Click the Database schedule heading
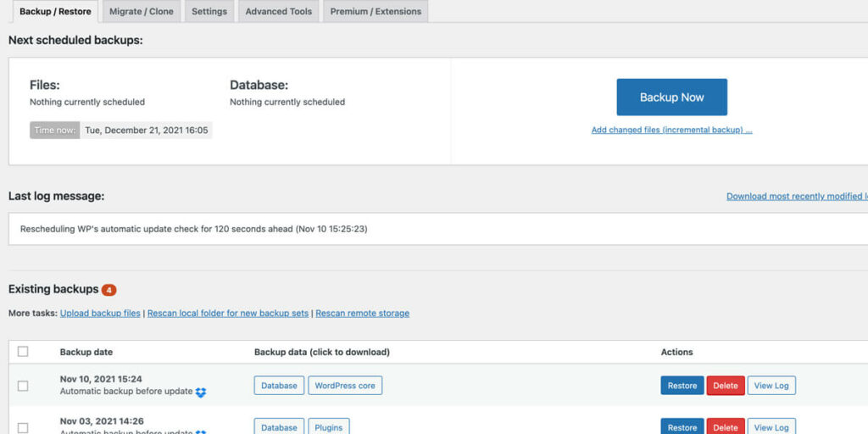Screen dimensions: 868x434 click(x=259, y=86)
